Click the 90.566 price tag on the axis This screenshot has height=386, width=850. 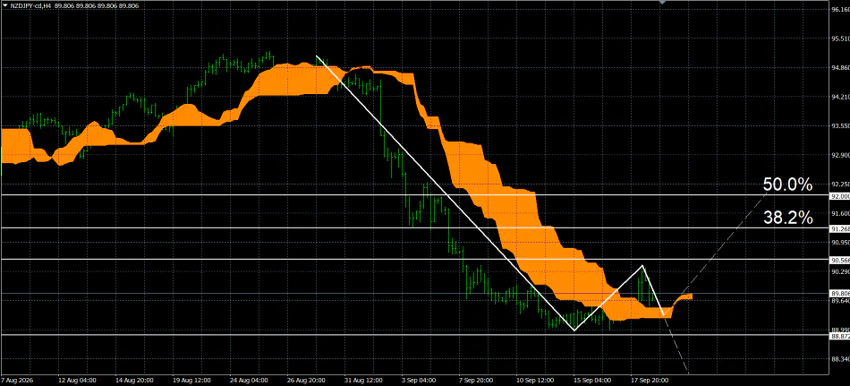click(839, 260)
